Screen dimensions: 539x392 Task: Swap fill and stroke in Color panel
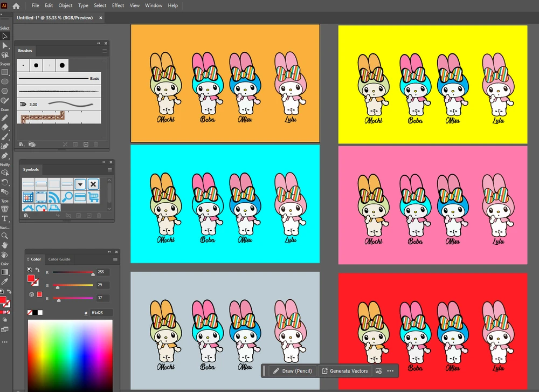click(x=38, y=270)
